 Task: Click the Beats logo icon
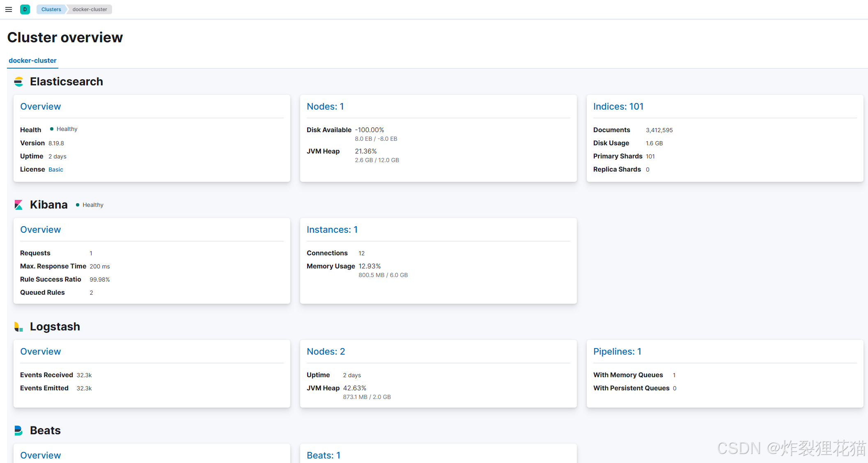[18, 431]
